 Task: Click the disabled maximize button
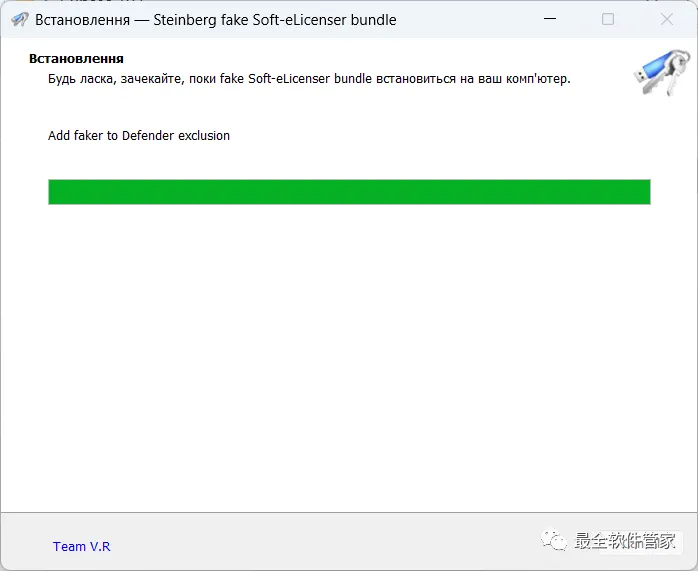coord(608,19)
